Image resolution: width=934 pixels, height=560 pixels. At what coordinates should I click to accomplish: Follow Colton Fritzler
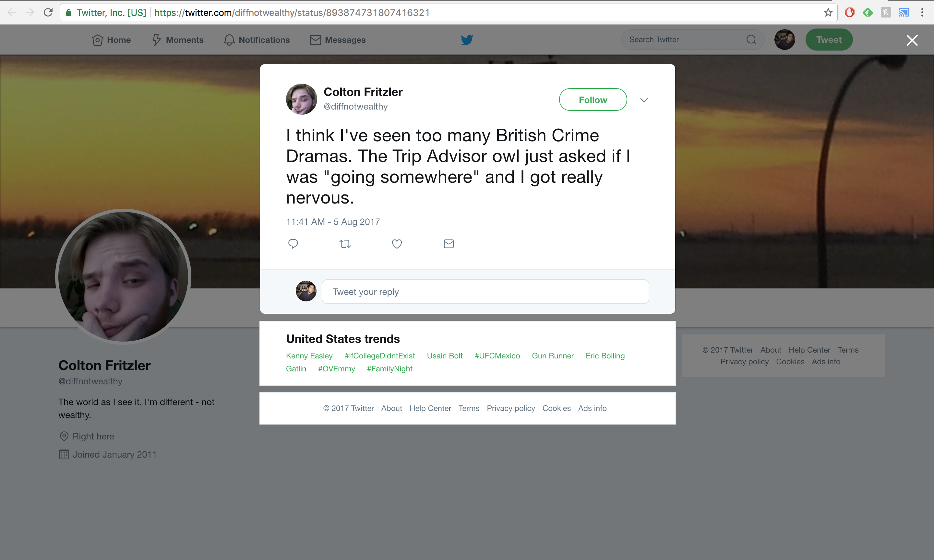click(593, 99)
